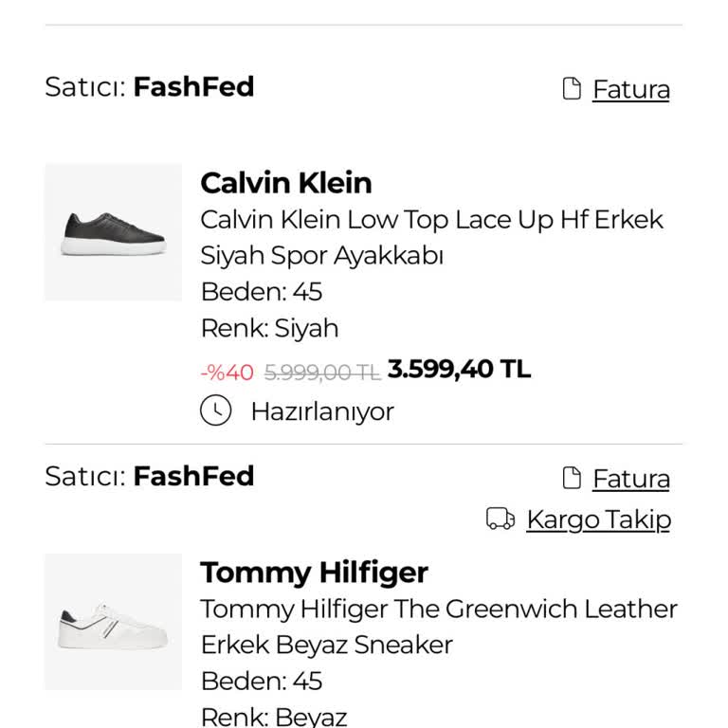Click the Renk: Siyah color detail
Image resolution: width=728 pixels, height=728 pixels.
[269, 329]
